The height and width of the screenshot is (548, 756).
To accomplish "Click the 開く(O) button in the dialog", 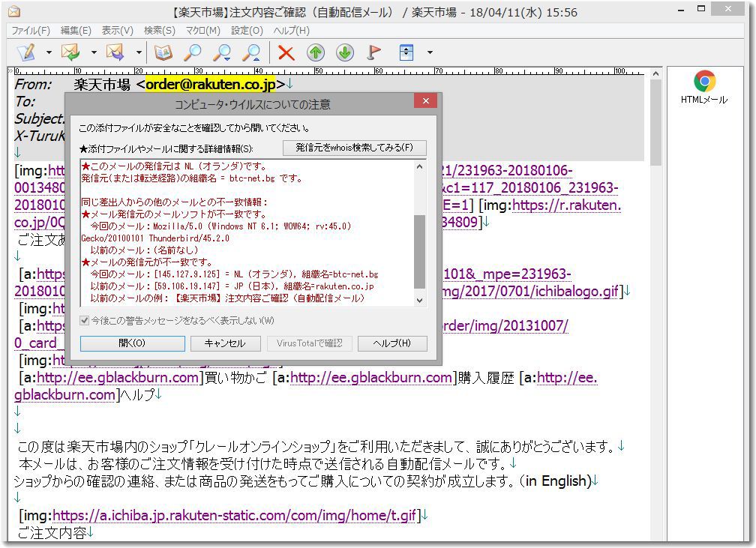I will tap(132, 343).
